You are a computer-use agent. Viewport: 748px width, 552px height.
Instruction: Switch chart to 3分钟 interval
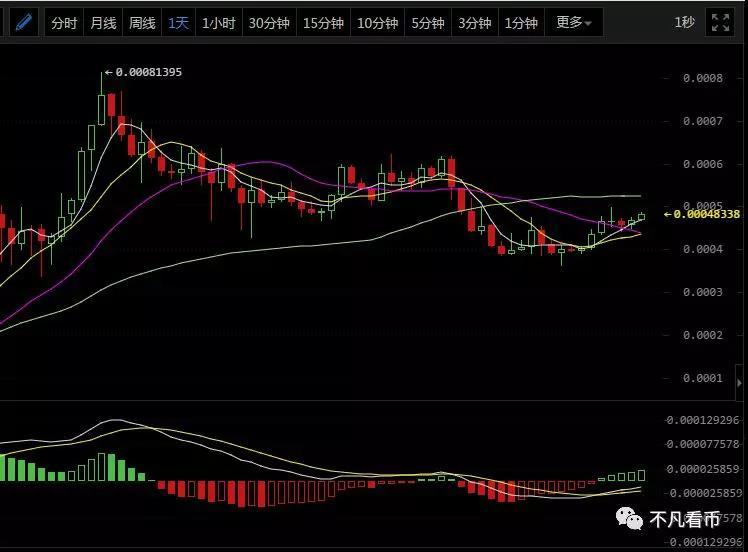(475, 22)
